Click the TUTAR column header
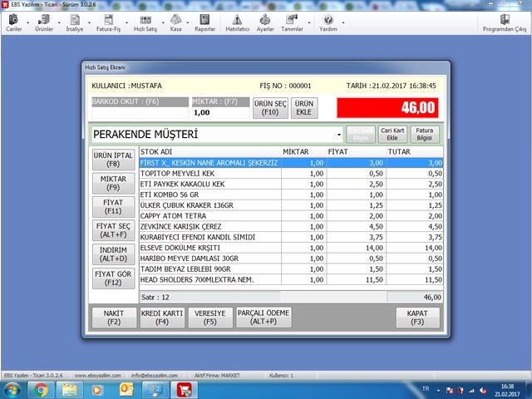 coord(415,152)
